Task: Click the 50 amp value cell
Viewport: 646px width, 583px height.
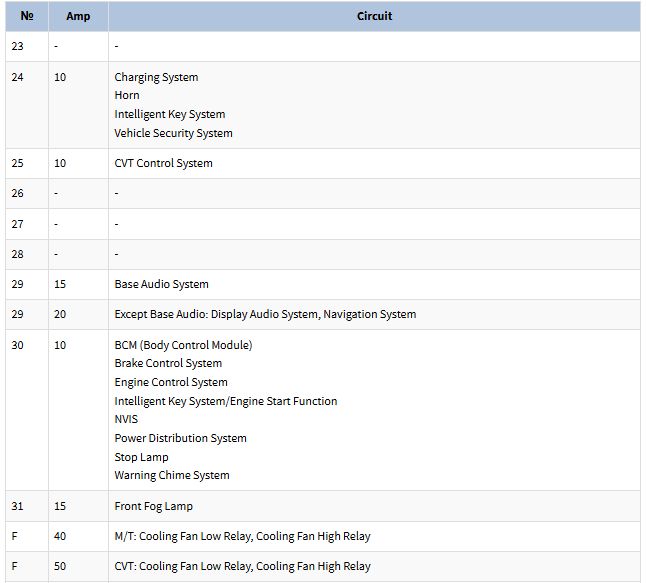Action: (x=60, y=566)
